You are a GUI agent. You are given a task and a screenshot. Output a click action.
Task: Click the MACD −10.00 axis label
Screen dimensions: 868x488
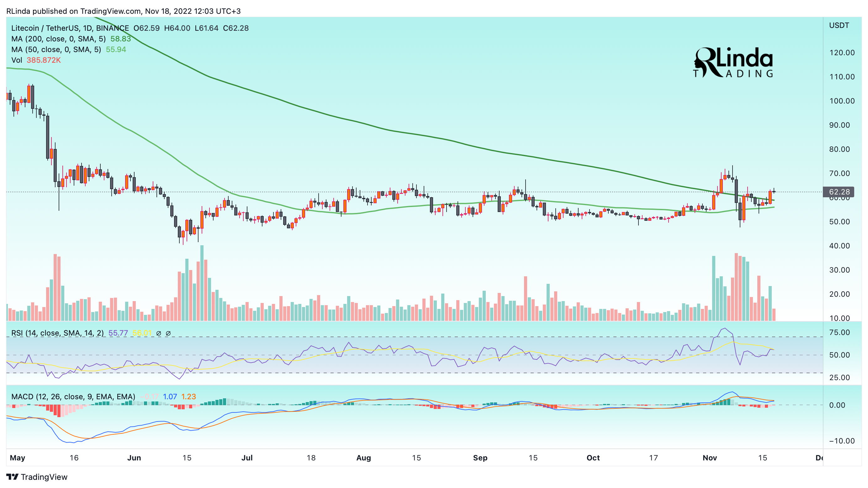click(841, 441)
